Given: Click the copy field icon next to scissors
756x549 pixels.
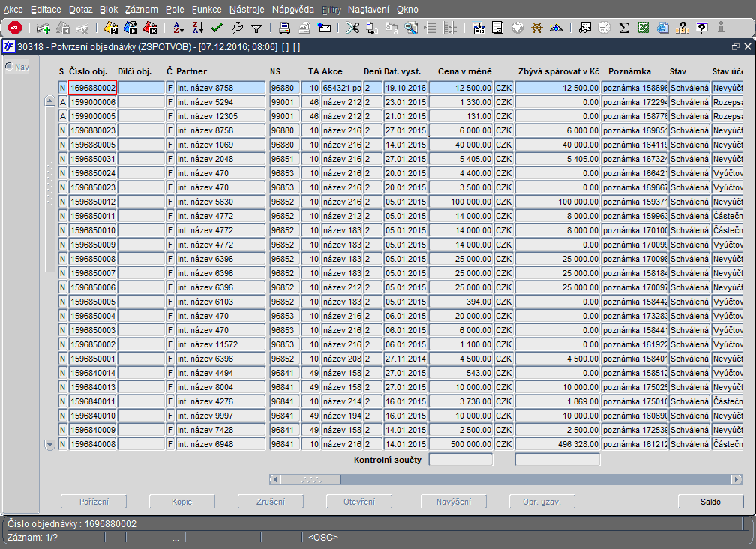Looking at the screenshot, I should (372, 28).
